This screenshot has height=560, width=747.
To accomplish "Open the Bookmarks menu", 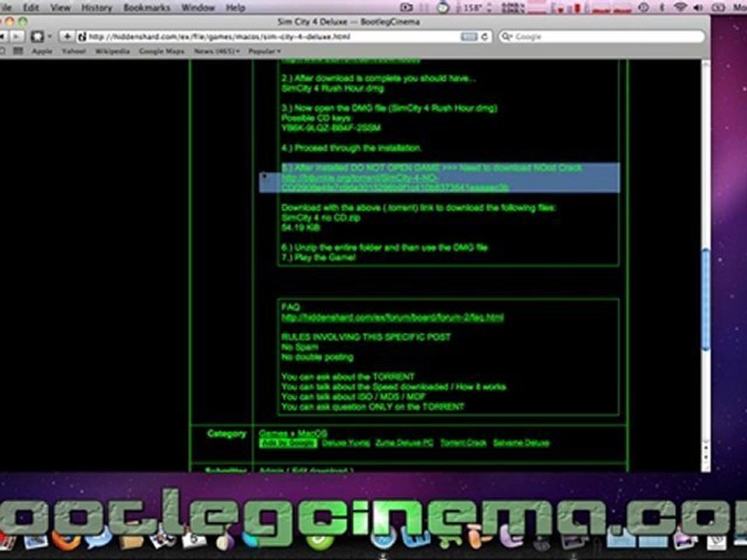I will 147,8.
